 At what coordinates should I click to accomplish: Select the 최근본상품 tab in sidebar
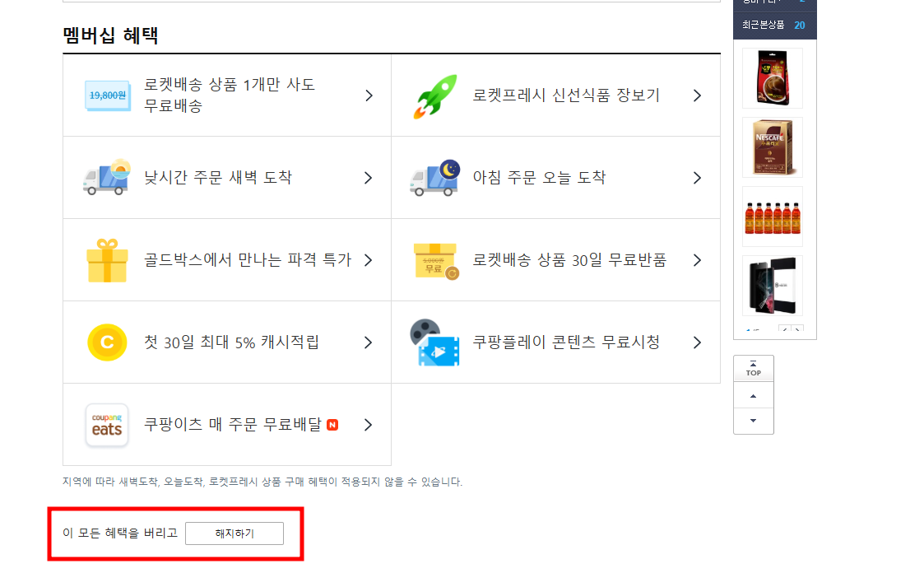(763, 25)
